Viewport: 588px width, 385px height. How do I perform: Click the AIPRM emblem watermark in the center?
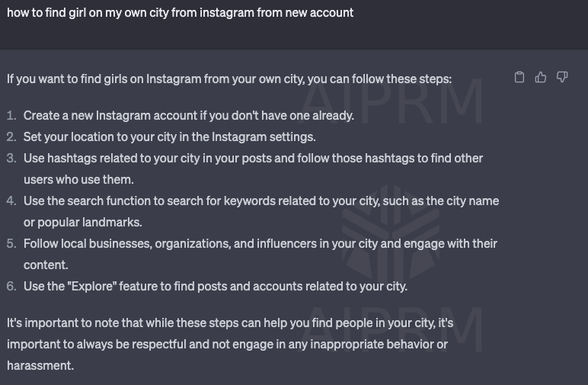391,233
